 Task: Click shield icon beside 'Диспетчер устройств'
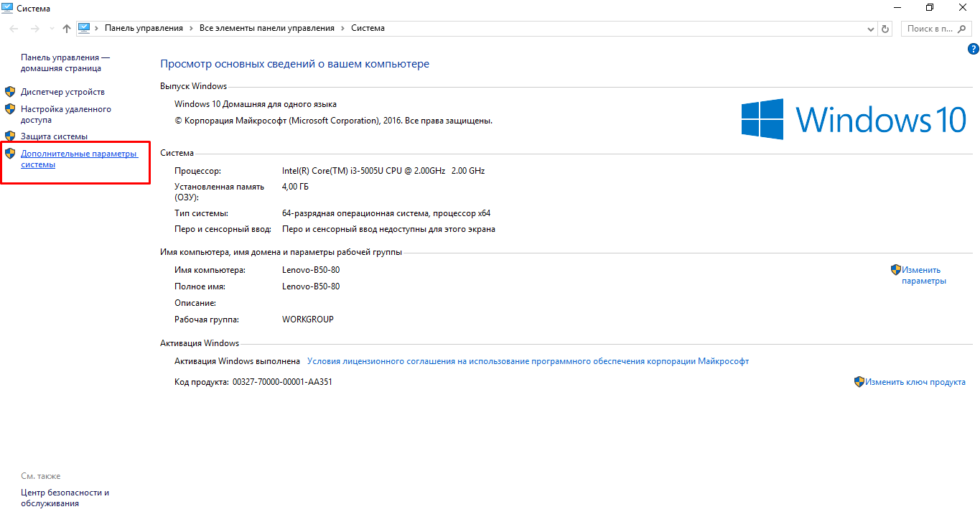point(10,92)
